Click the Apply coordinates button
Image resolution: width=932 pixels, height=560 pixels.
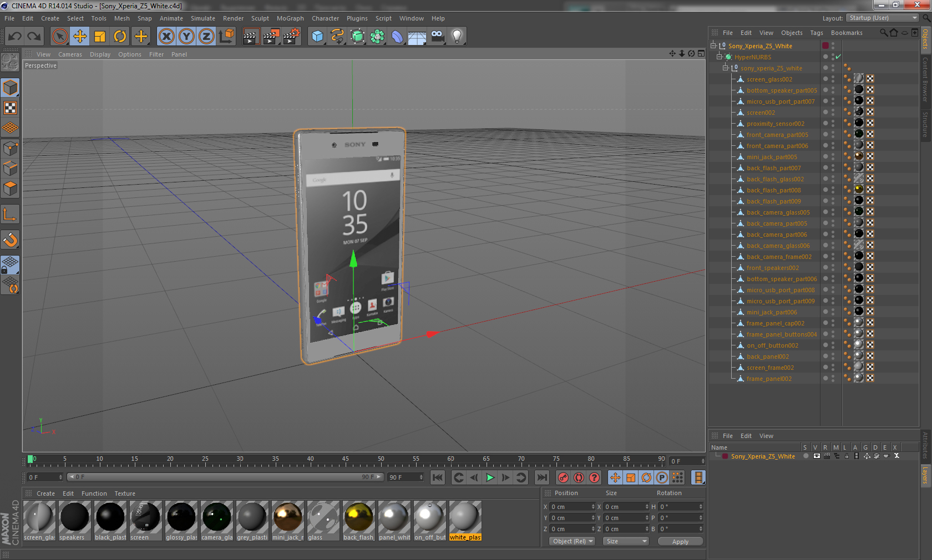(680, 542)
